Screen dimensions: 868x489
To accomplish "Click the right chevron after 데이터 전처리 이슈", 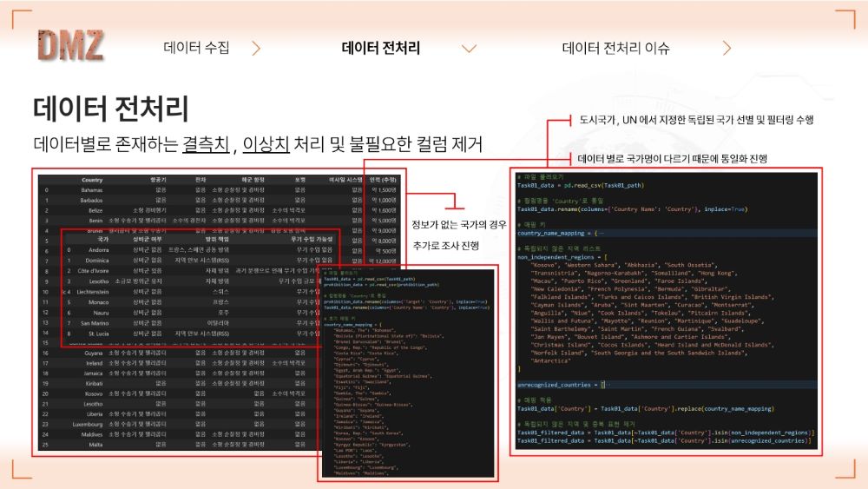I will click(x=727, y=48).
